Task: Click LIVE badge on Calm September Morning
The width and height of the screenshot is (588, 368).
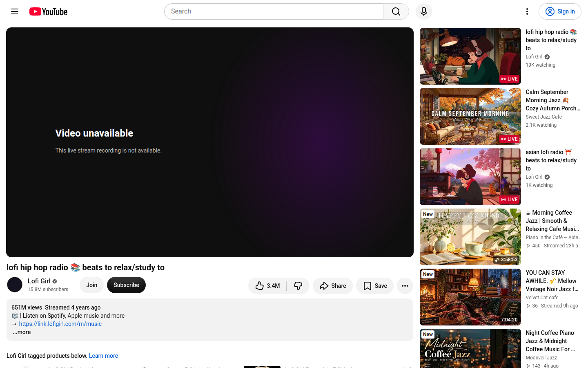Action: click(509, 139)
